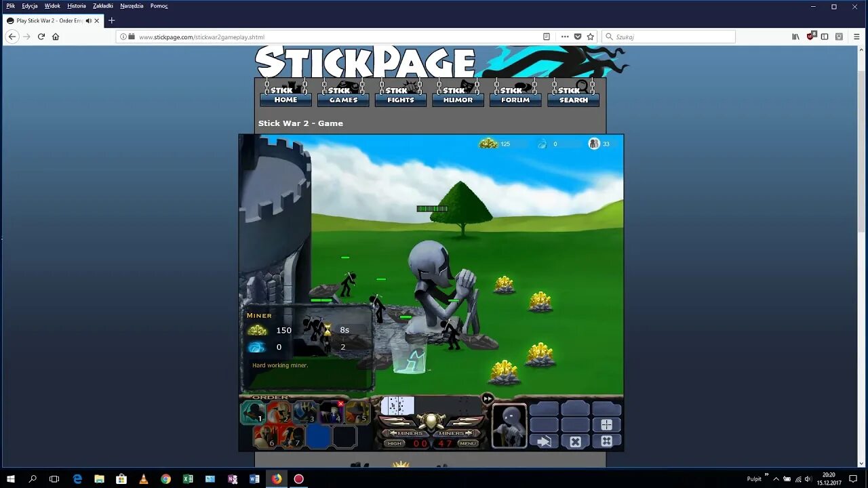The height and width of the screenshot is (488, 868).
Task: Click the population counter icon
Action: pyautogui.click(x=594, y=144)
